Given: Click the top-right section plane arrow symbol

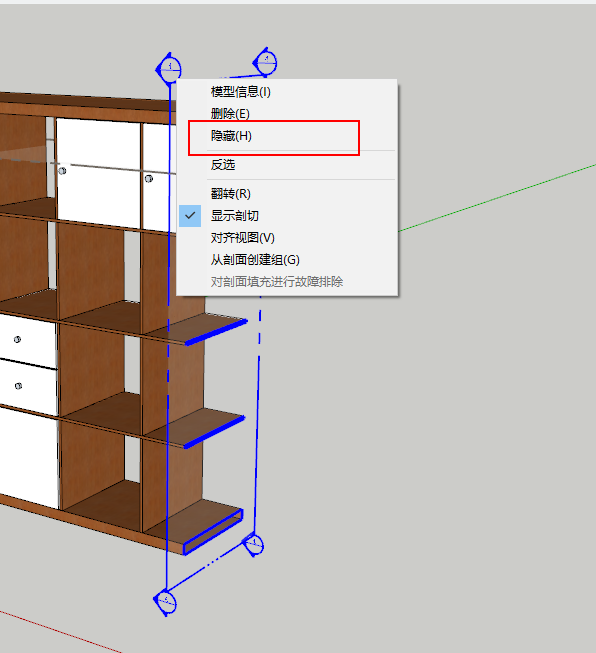Looking at the screenshot, I should (x=265, y=62).
